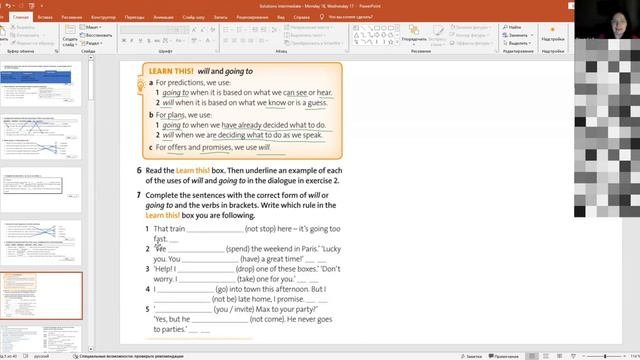
Task: Open the Вставка ribbon tab
Action: (x=45, y=17)
